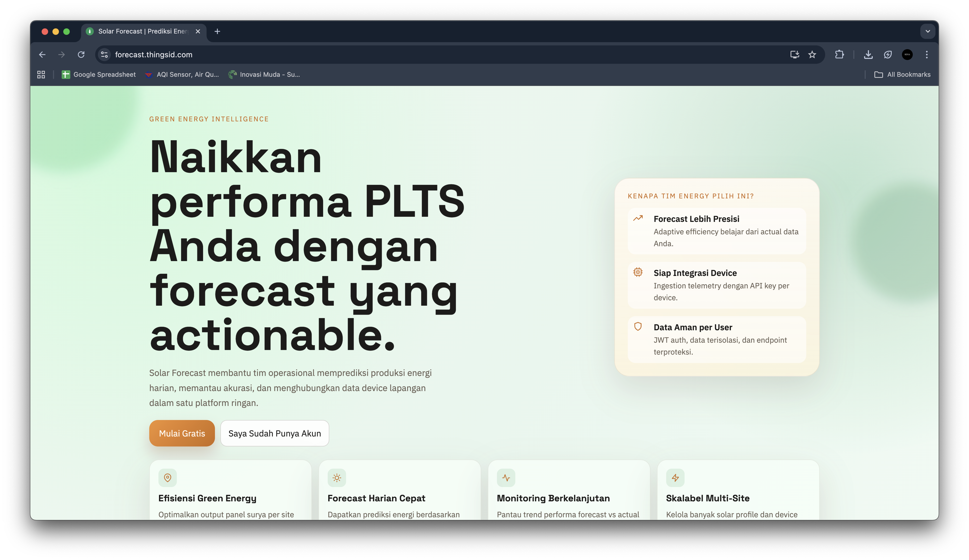969x560 pixels.
Task: Open the extensions puzzle icon
Action: [x=839, y=55]
